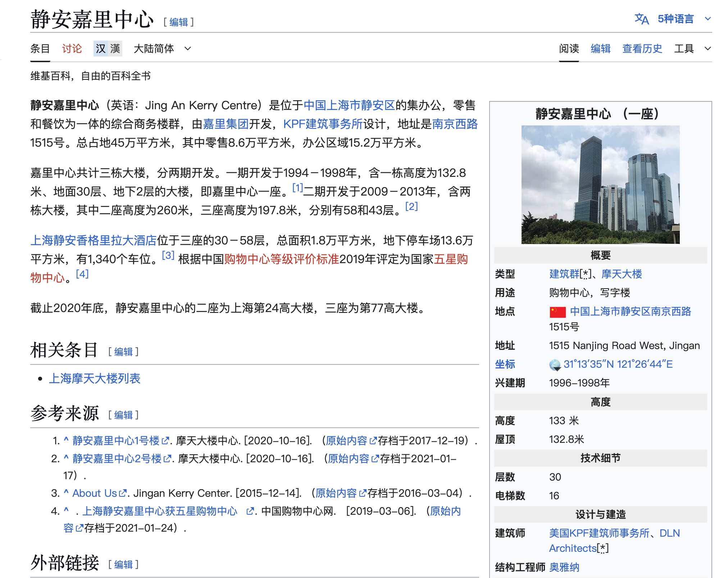Edit the 外部链接 section

coord(123,565)
